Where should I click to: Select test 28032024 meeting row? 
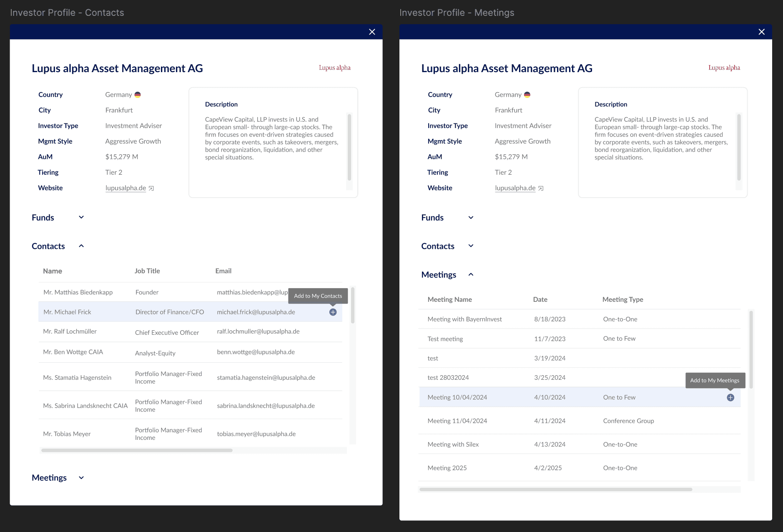point(580,377)
